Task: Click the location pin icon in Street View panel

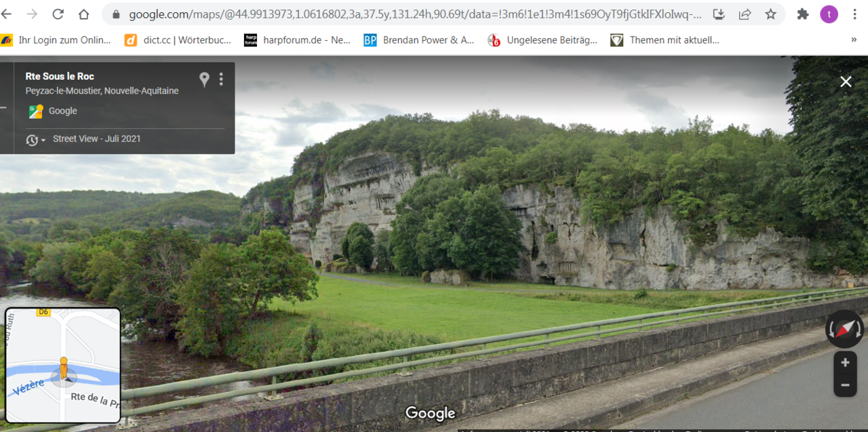Action: pyautogui.click(x=204, y=79)
